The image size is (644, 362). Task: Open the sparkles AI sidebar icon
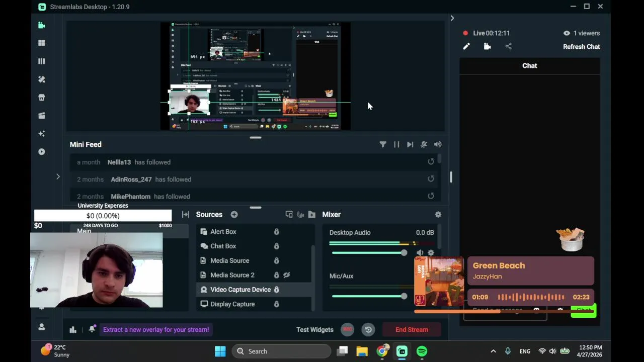coord(41,134)
